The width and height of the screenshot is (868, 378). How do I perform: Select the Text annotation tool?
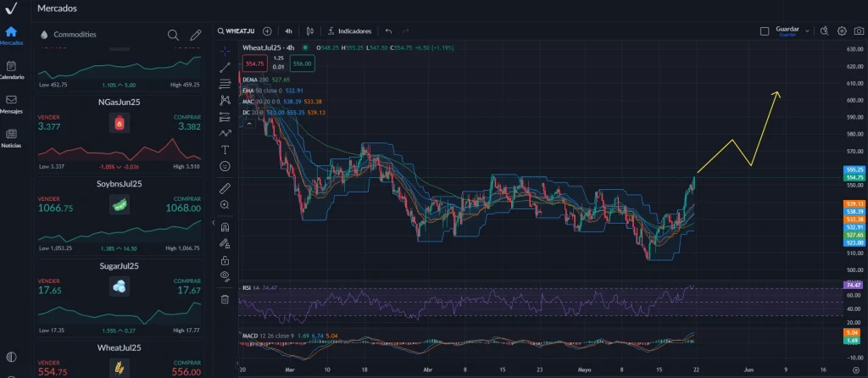(225, 149)
